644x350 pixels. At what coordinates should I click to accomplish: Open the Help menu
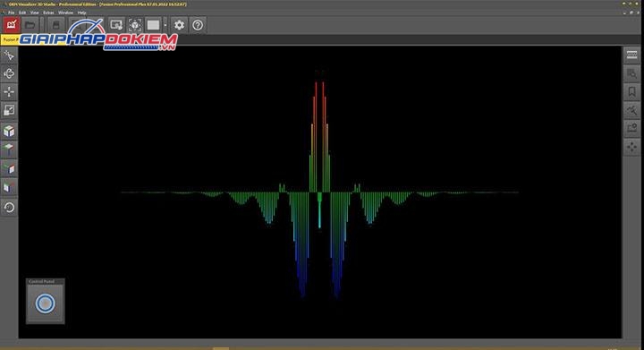[81, 13]
